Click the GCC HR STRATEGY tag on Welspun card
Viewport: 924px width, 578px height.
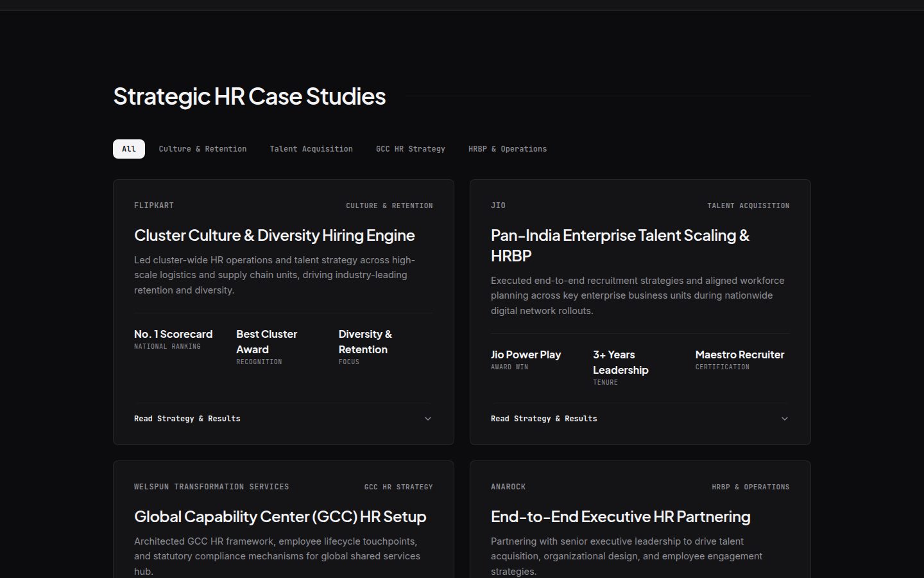(x=398, y=487)
